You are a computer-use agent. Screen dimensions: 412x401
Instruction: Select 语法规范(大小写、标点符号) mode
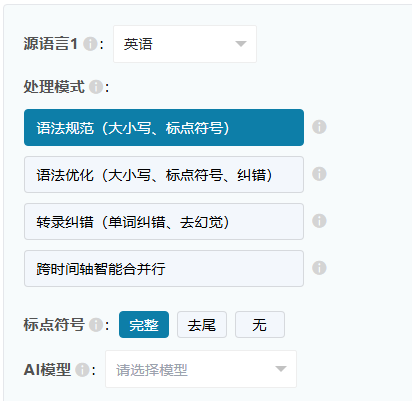[164, 127]
